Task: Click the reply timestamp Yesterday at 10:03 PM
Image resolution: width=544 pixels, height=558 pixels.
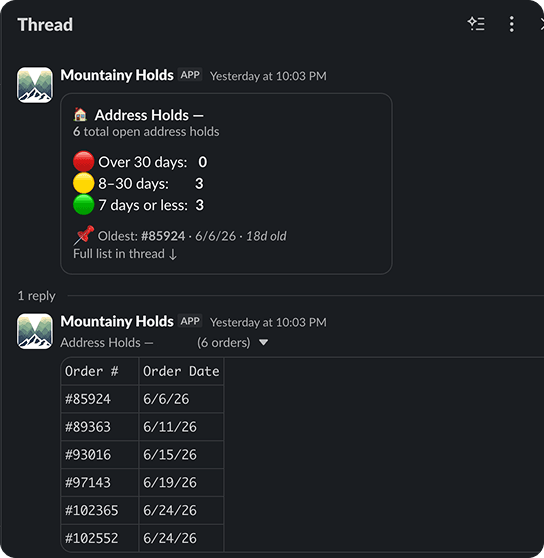Action: (x=268, y=322)
